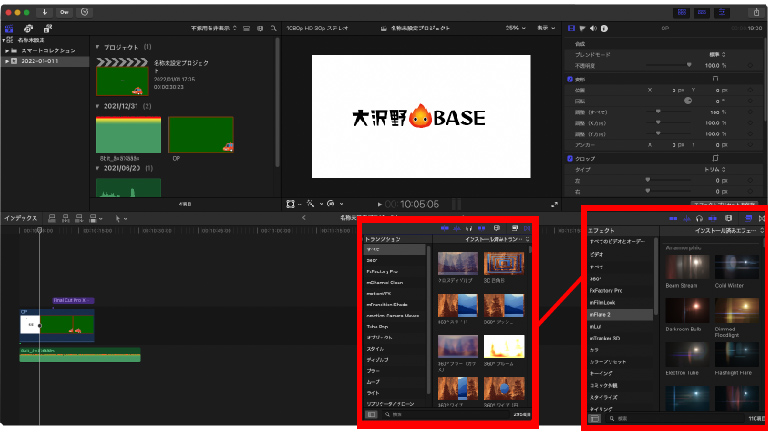The height and width of the screenshot is (432, 768).
Task: Toggle the effects panel sidebar button
Action: (x=594, y=418)
